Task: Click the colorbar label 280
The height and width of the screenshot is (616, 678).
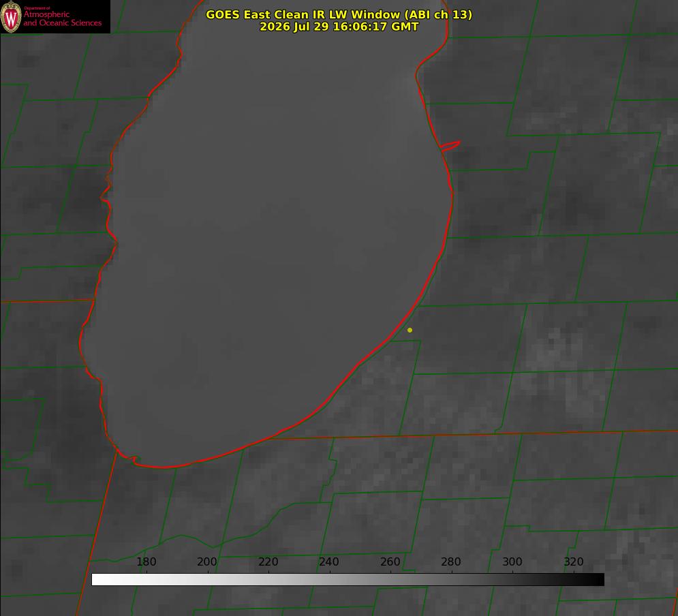Action: pos(451,561)
